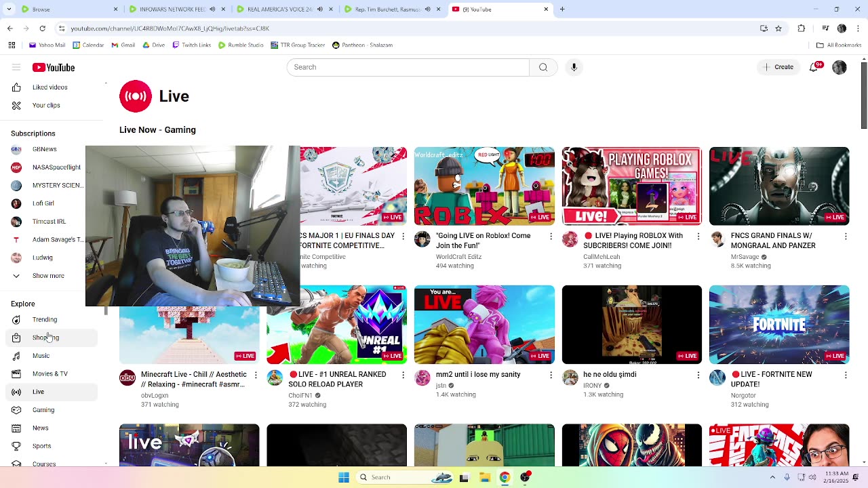This screenshot has width=868, height=488.
Task: Open options menu for Minecraft Live Chill video
Action: (x=256, y=375)
